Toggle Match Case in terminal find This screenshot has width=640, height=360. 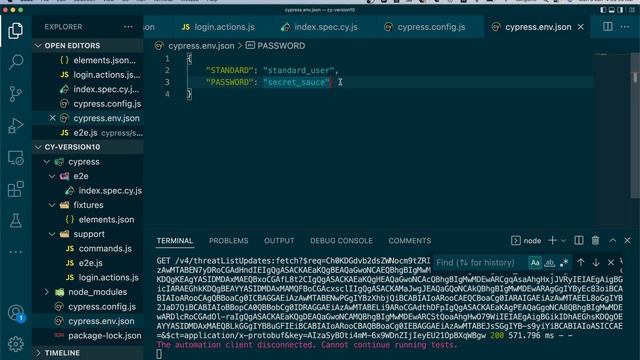535,262
